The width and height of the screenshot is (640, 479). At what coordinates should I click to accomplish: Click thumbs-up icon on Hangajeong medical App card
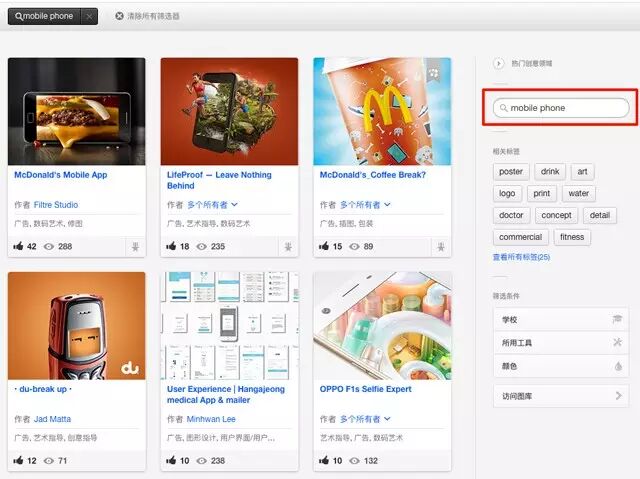click(x=171, y=460)
